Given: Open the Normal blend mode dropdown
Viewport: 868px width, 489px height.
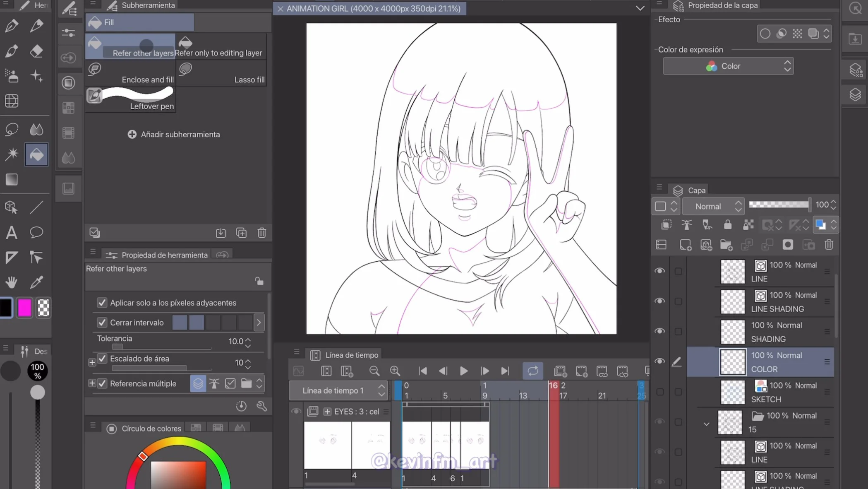Looking at the screenshot, I should [713, 206].
